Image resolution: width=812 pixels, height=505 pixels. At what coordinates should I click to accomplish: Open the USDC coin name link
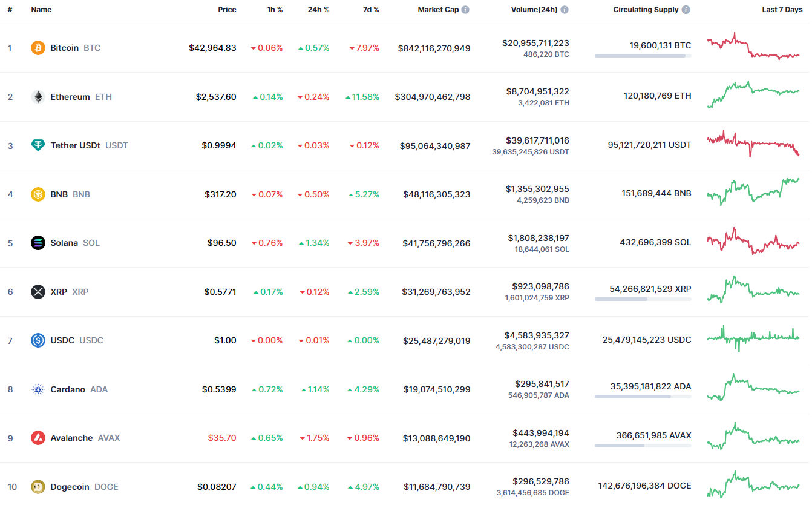[x=62, y=340]
